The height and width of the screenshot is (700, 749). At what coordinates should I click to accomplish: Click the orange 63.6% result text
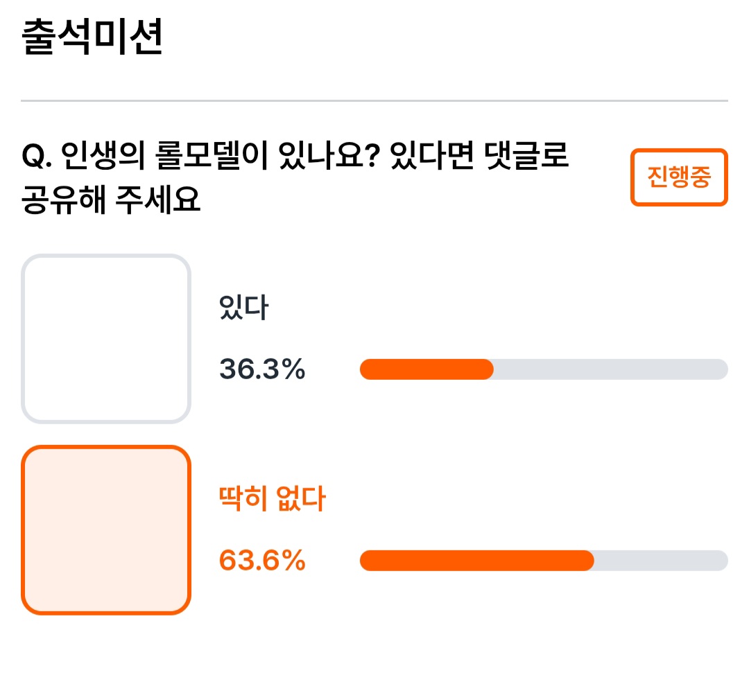pyautogui.click(x=262, y=560)
